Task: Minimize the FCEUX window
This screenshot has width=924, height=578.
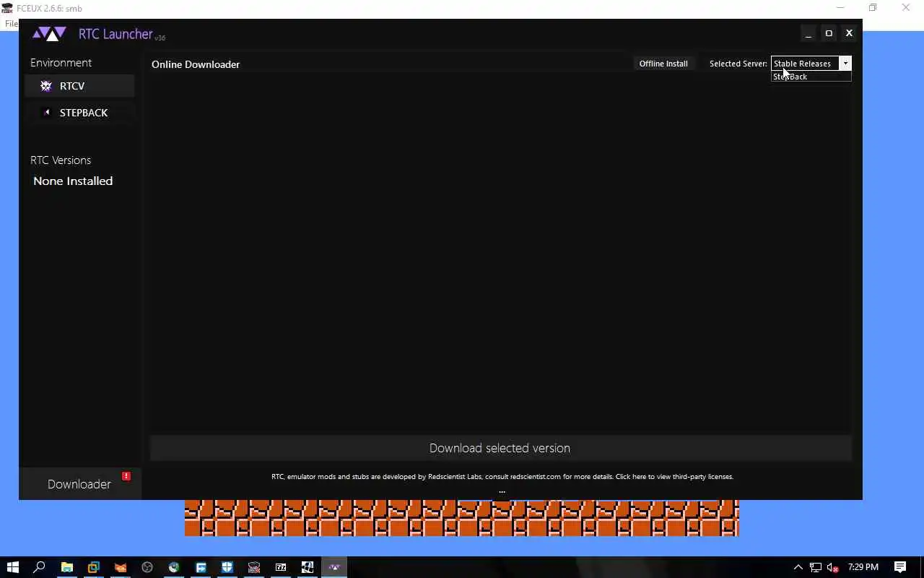Action: tap(840, 8)
